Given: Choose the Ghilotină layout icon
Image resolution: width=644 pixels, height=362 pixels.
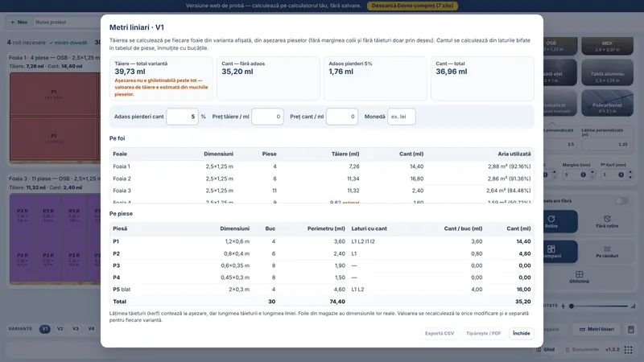Looking at the screenshot, I should point(579,274).
